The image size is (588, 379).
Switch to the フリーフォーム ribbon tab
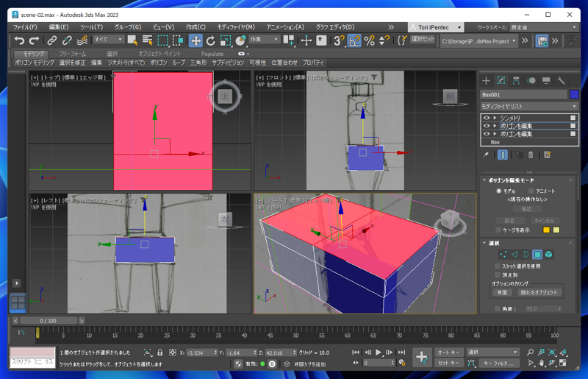click(x=72, y=54)
